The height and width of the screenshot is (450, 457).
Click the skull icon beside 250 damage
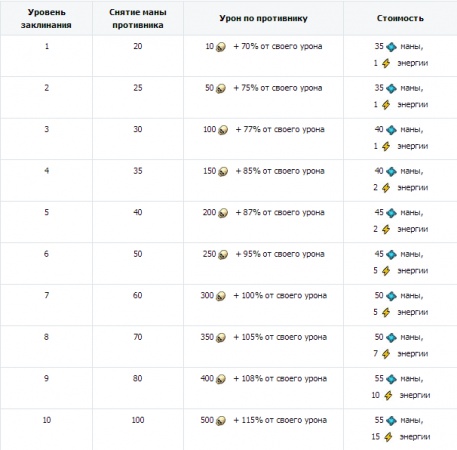[223, 255]
